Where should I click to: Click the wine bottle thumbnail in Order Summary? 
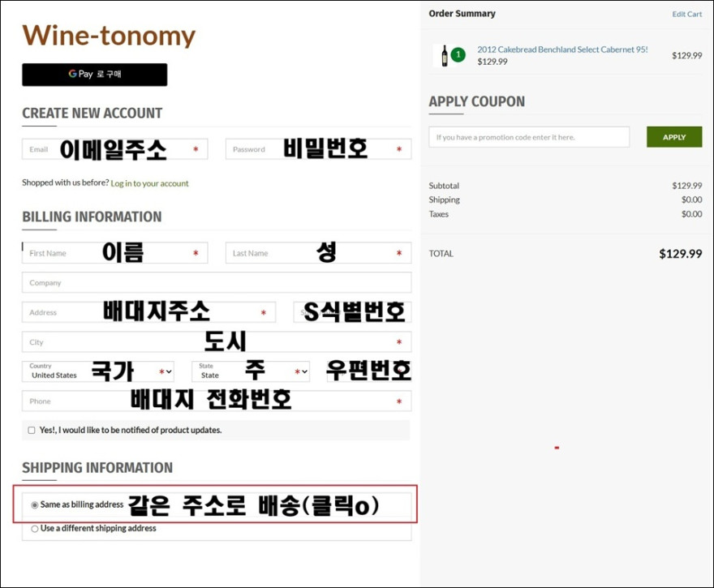point(445,55)
